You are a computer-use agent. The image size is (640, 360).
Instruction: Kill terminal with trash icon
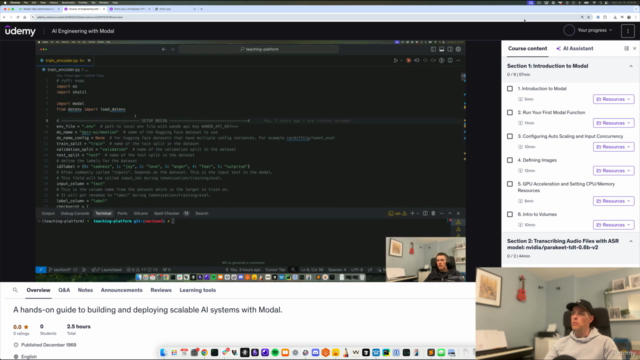click(x=433, y=213)
